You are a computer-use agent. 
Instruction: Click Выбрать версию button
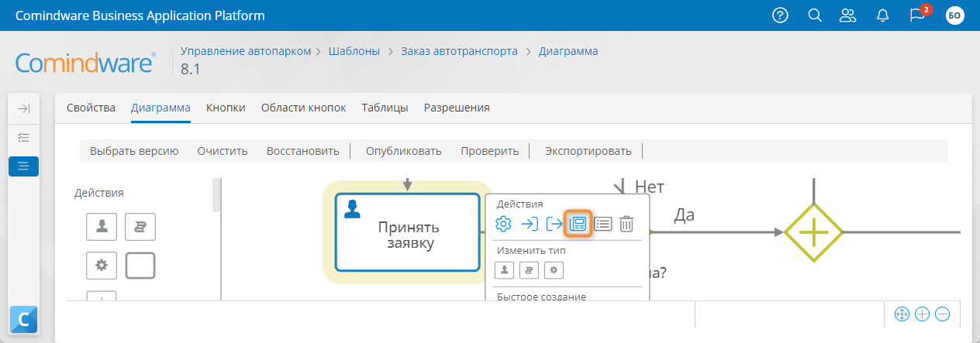(x=134, y=151)
